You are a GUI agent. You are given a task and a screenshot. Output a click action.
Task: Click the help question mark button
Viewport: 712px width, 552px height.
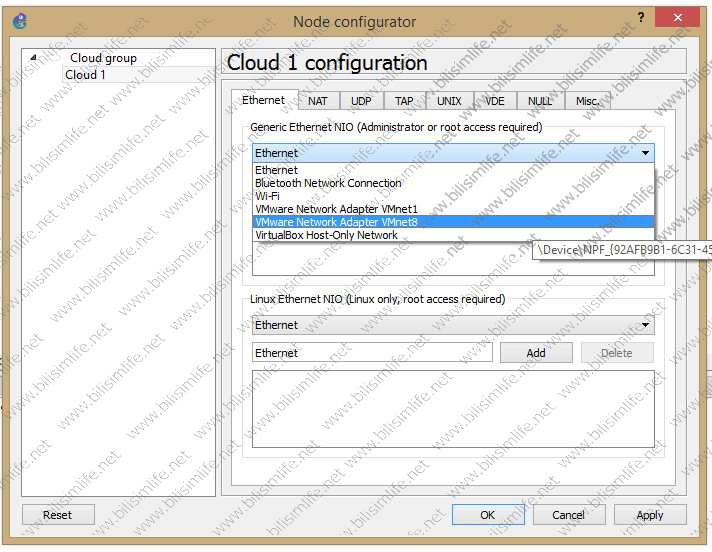(641, 19)
